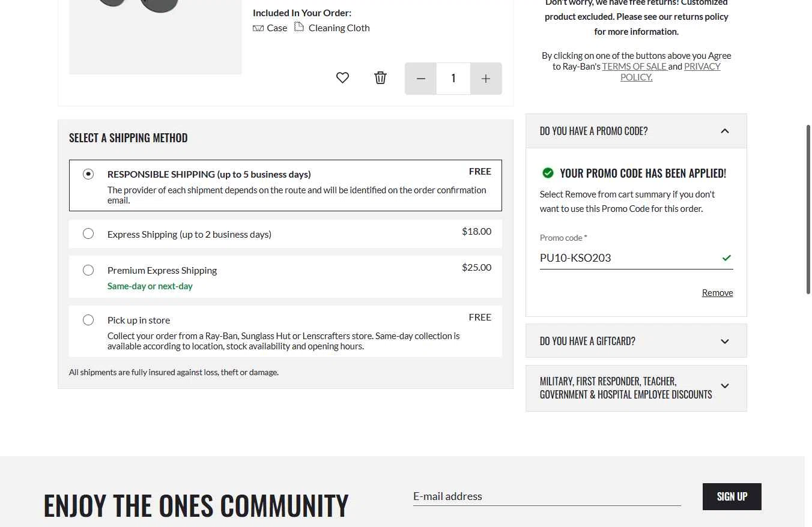Click the Cleaning Cloth icon
The height and width of the screenshot is (527, 812).
pos(299,27)
